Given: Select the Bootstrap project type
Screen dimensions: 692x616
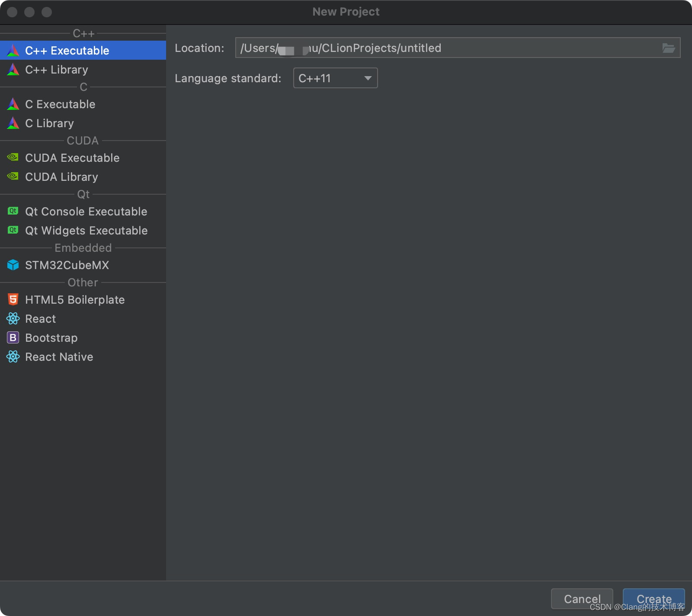Looking at the screenshot, I should pos(83,338).
